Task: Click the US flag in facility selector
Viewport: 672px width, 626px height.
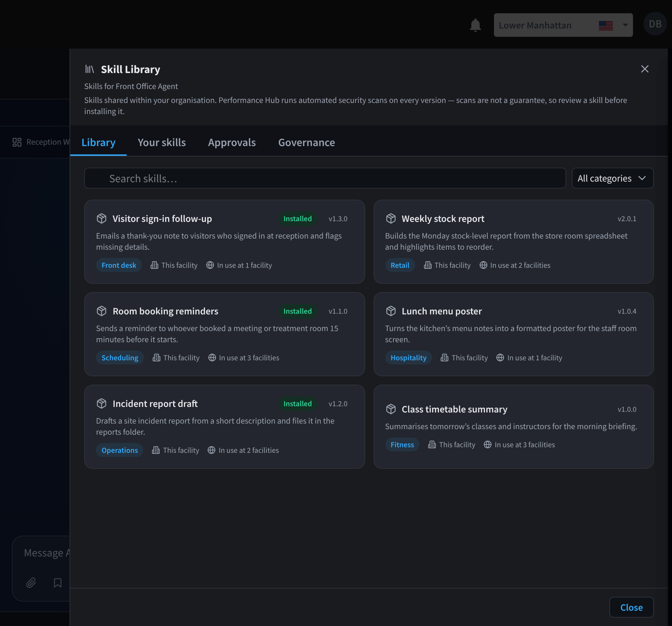Action: (x=606, y=25)
